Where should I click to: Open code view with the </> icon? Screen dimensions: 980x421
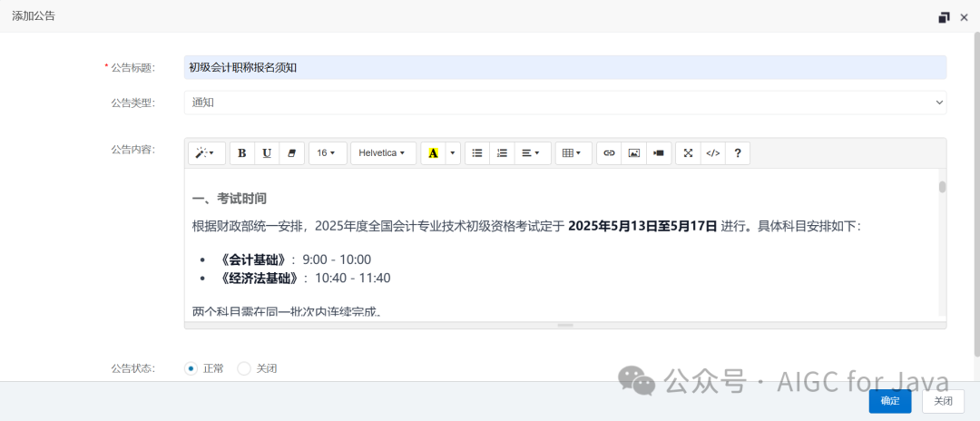click(x=713, y=153)
